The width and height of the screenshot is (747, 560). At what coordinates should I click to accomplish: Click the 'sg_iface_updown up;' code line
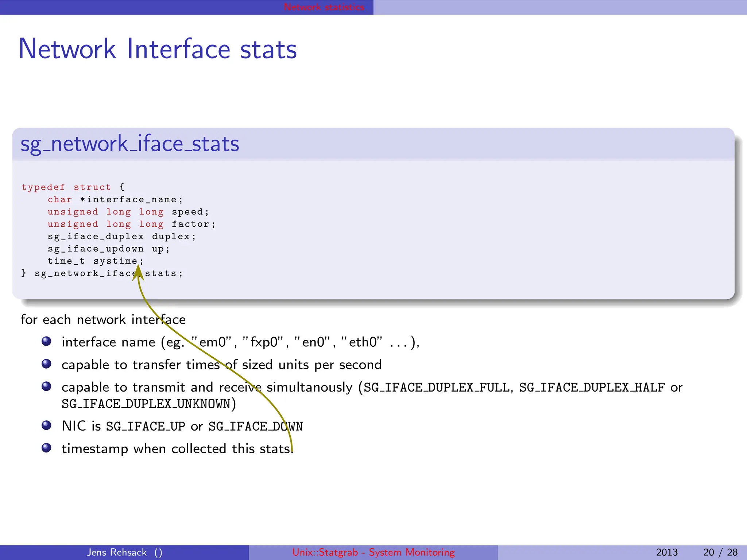(x=109, y=249)
